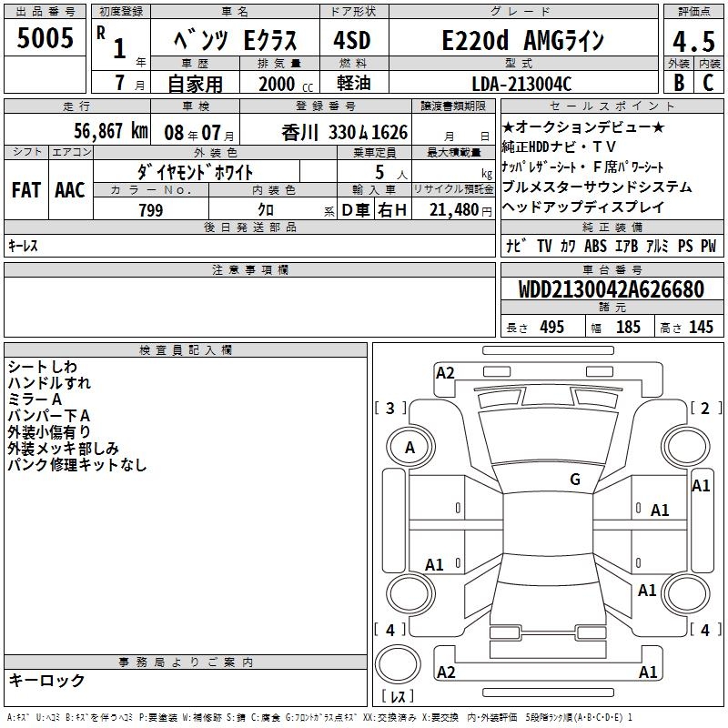Viewport: 728px width, 728px height.
Task: Click transmission value FAT
Action: click(26, 190)
